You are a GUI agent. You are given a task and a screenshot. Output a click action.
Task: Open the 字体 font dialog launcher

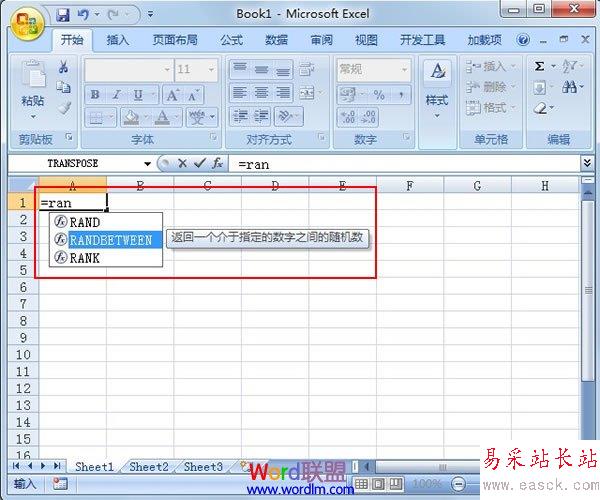point(213,137)
